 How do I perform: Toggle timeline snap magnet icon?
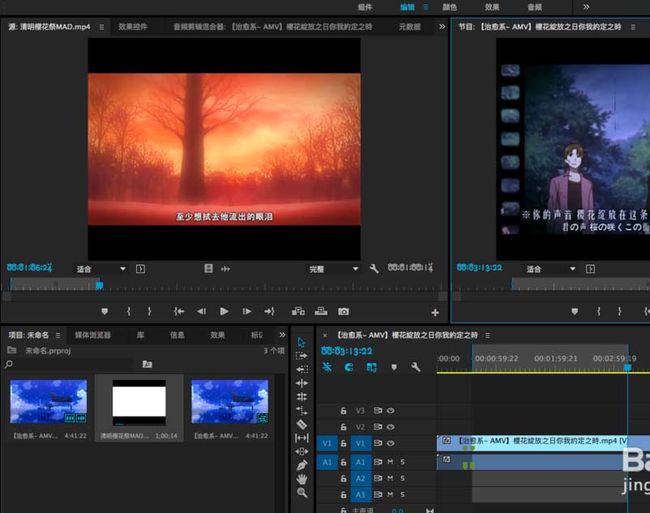point(349,367)
